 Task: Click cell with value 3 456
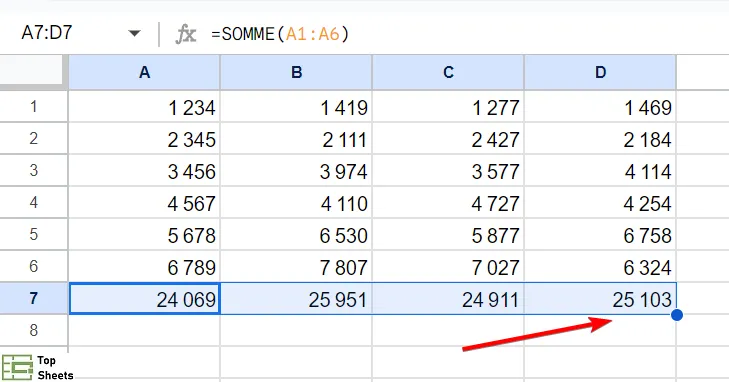point(145,171)
